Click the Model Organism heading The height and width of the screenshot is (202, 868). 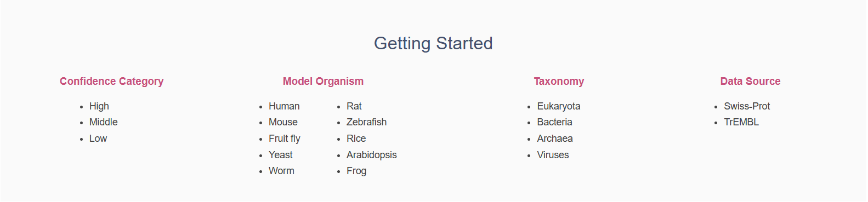(323, 82)
